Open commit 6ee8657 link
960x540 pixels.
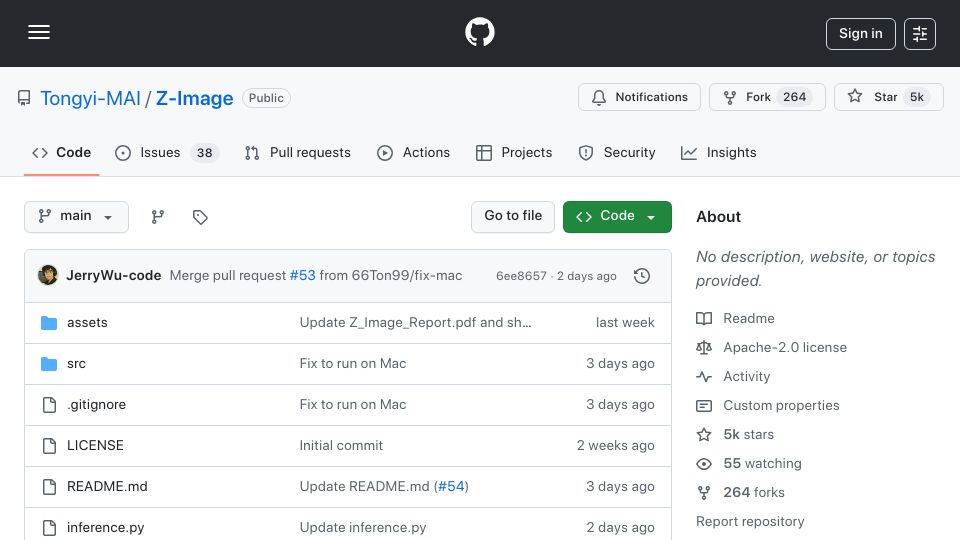click(x=521, y=276)
